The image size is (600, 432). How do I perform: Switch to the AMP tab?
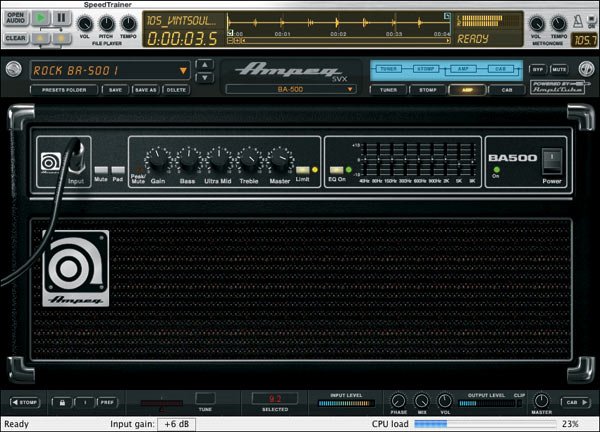pos(467,90)
